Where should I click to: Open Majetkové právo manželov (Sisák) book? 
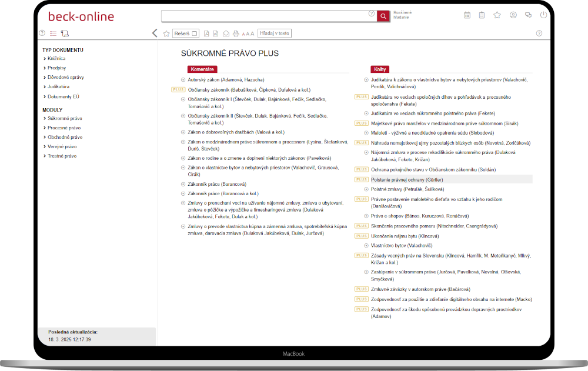point(445,123)
